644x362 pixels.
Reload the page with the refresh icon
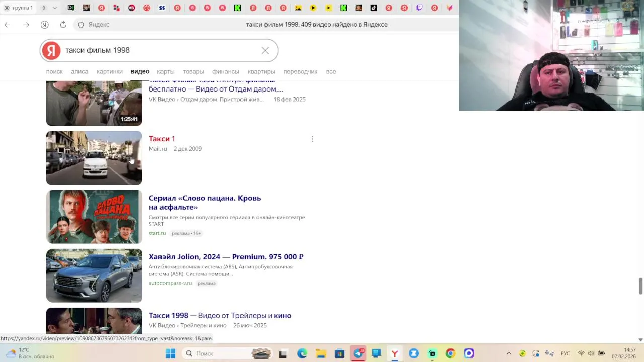coord(63,25)
